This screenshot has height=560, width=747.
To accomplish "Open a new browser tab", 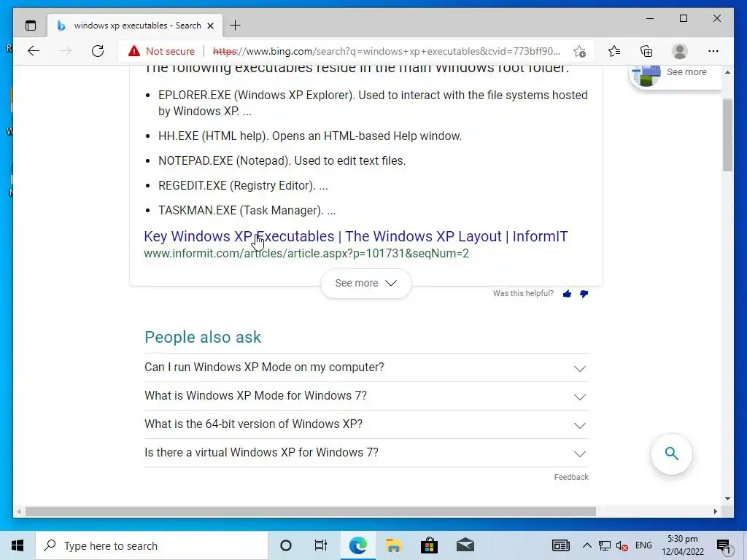I will pyautogui.click(x=236, y=26).
